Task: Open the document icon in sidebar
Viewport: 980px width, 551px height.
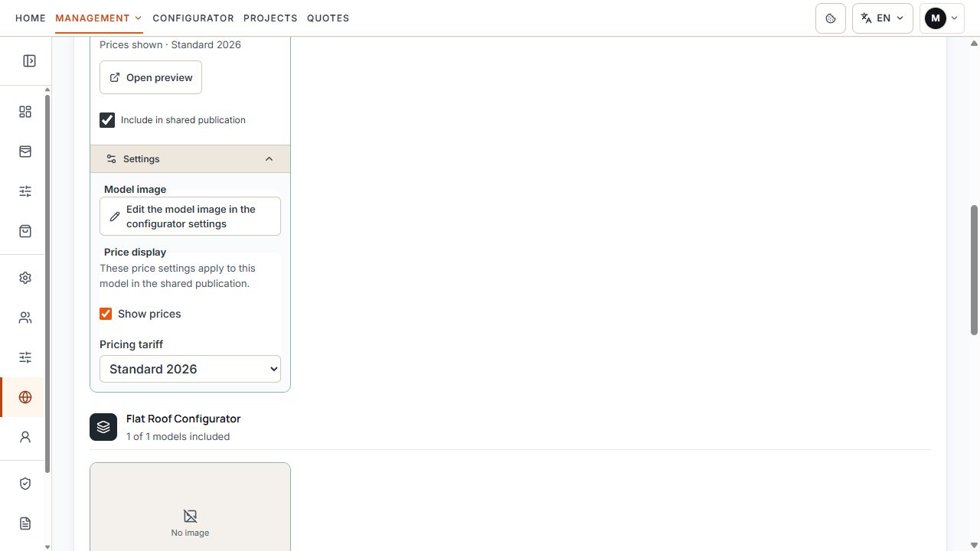Action: click(25, 523)
